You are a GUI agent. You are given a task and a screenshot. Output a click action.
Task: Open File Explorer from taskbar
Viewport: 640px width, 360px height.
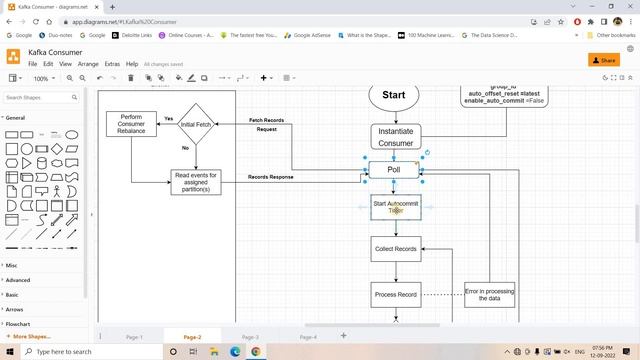coord(214,351)
